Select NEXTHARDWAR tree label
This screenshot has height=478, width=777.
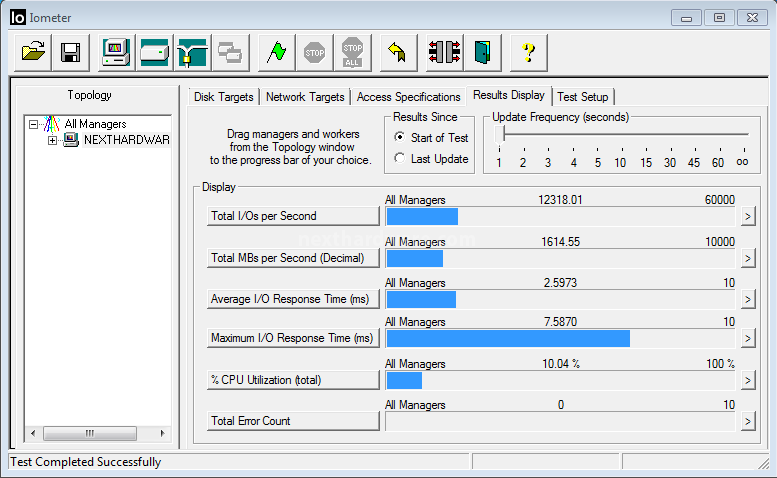click(x=127, y=140)
